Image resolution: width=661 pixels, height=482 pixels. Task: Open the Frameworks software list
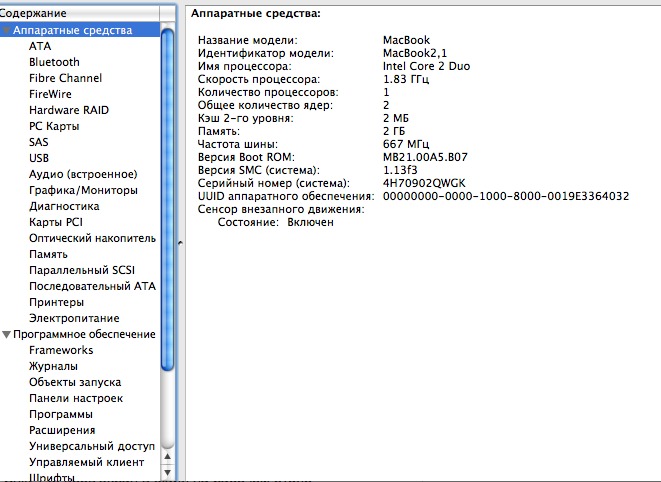coord(61,350)
